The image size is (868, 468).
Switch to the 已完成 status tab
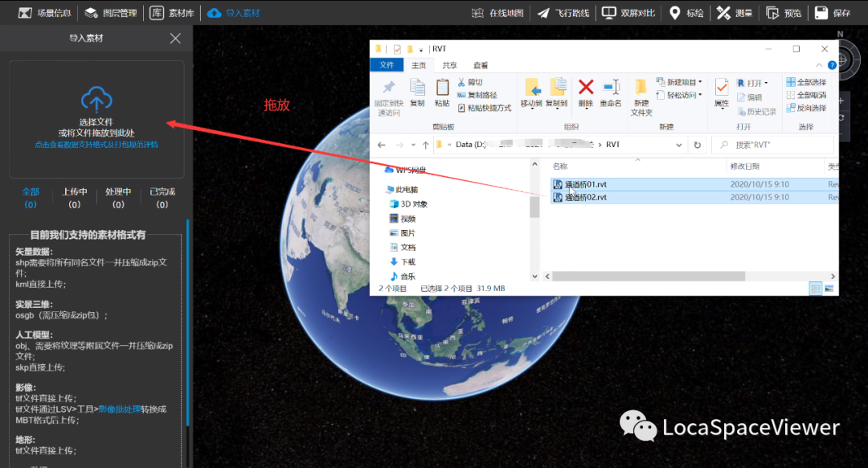click(162, 198)
